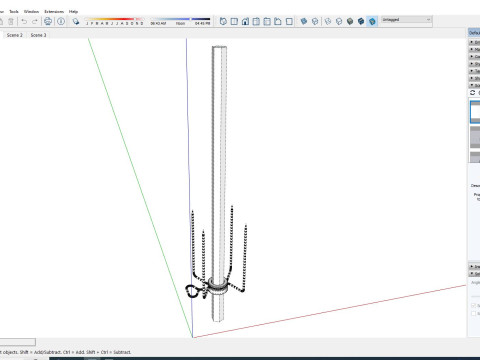Expand the second collapsed tray panel triangle
480x360 pixels.
click(472, 50)
